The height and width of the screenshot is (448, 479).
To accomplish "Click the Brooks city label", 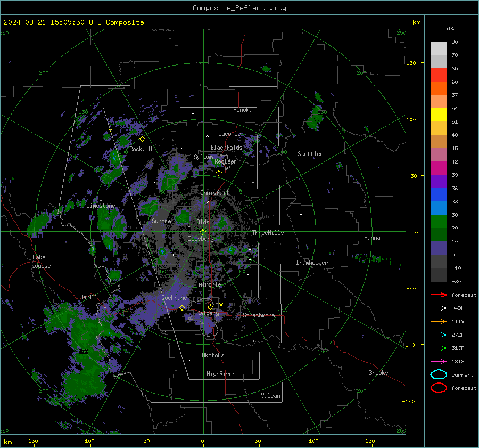I will (378, 373).
